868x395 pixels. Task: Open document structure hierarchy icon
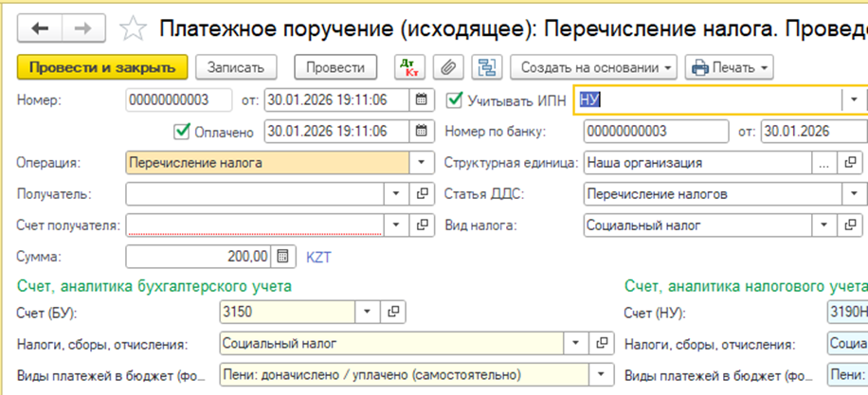[x=486, y=68]
